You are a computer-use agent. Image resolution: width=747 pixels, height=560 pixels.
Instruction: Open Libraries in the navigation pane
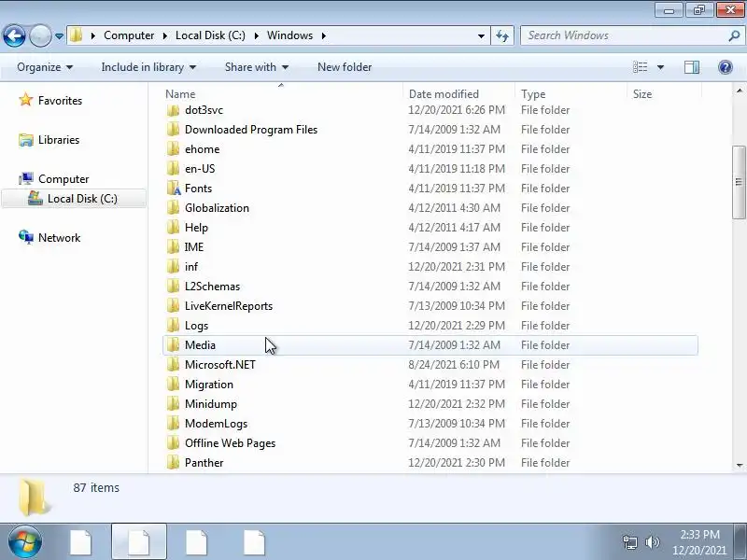[x=59, y=140]
